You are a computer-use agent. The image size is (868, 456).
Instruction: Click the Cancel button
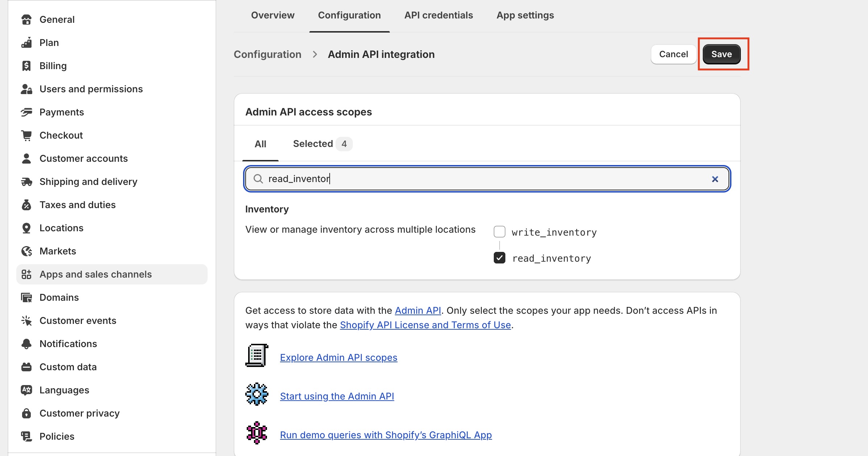click(673, 54)
